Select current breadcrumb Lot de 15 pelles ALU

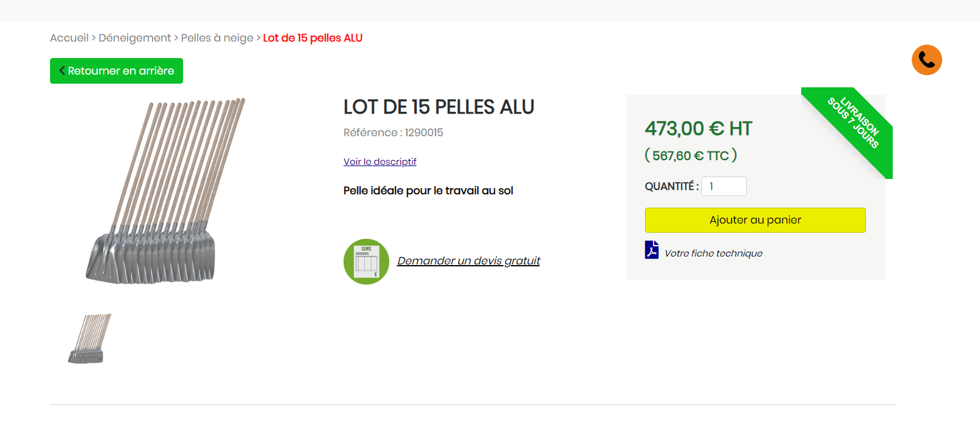[x=312, y=38]
